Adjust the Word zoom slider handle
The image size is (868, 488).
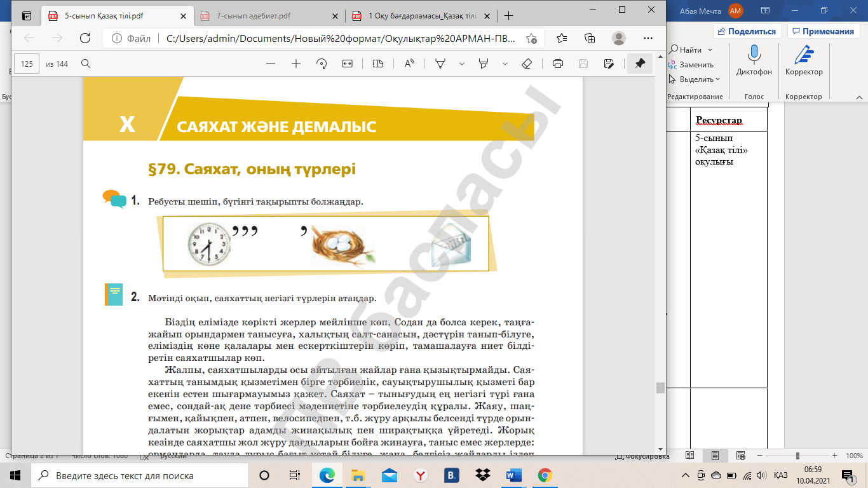(x=797, y=456)
